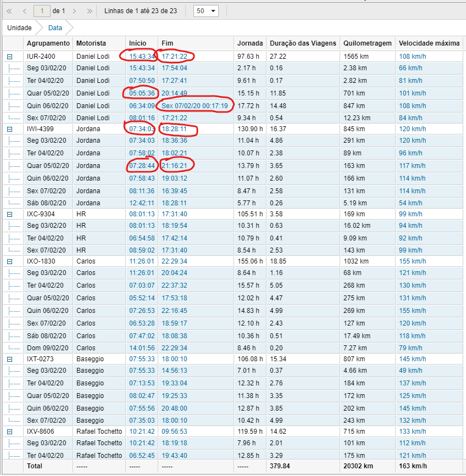Collapse the IWI-4399 group row
466x476 pixels.
coord(9,129)
